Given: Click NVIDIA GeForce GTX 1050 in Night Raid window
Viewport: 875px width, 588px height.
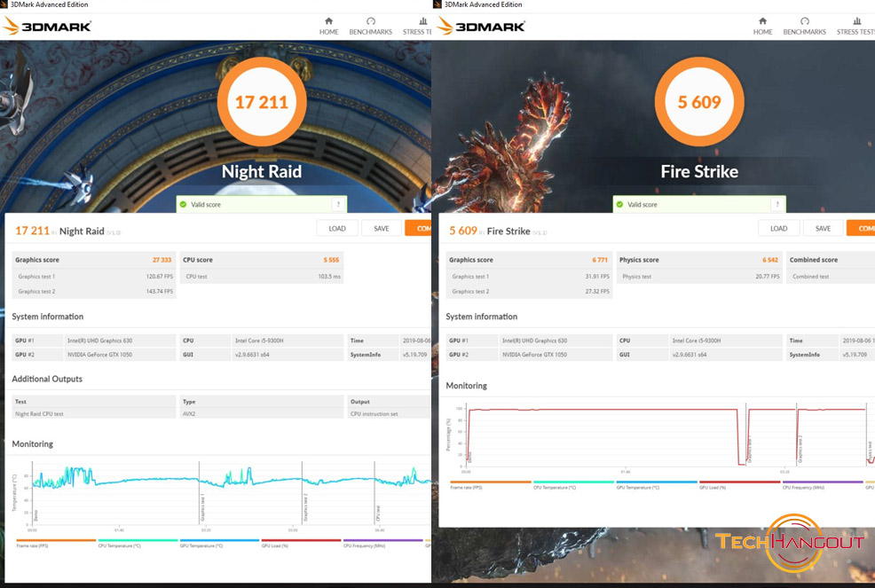Looking at the screenshot, I should [x=100, y=354].
